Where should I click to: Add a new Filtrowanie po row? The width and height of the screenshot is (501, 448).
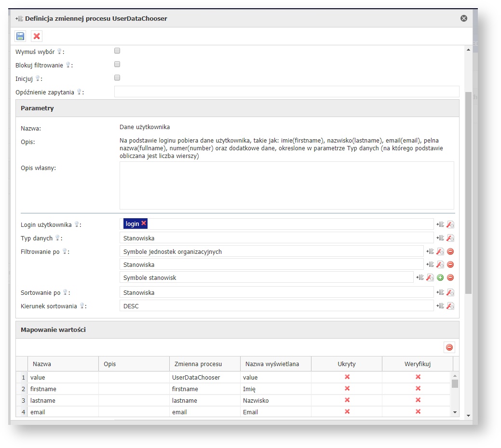tap(440, 277)
